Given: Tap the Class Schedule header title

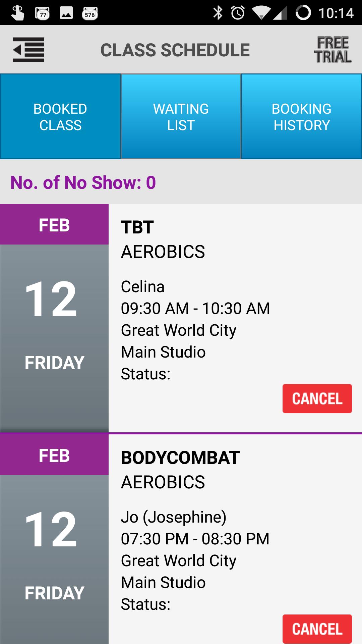Looking at the screenshot, I should coord(175,50).
